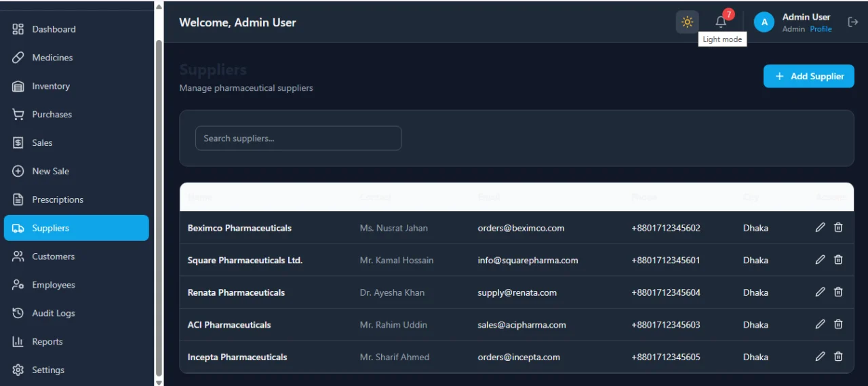Open Settings in the sidebar

coord(76,370)
